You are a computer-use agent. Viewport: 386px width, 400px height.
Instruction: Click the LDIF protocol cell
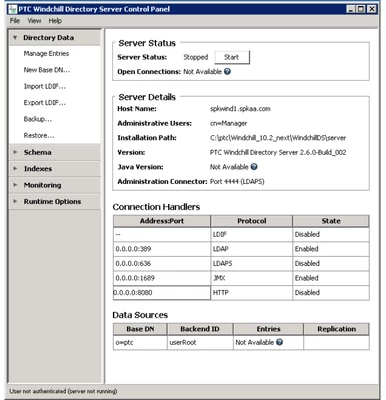pyautogui.click(x=252, y=234)
